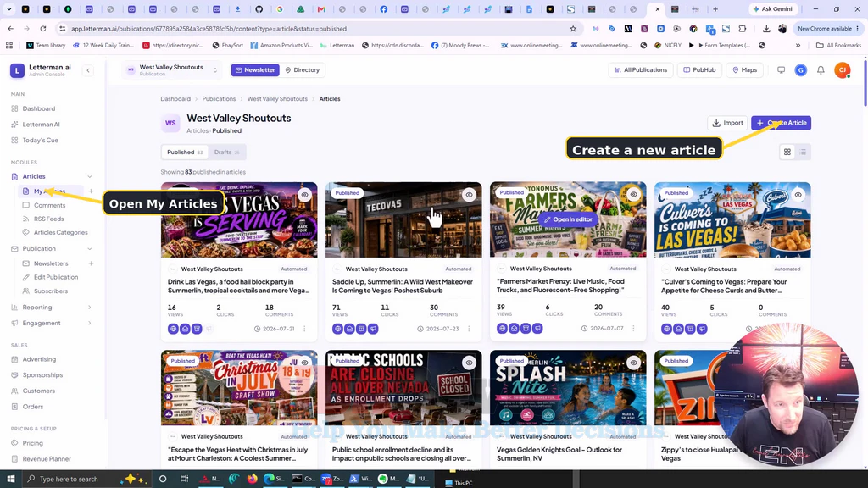Viewport: 868px width, 488px height.
Task: Select the Published tab
Action: pos(184,152)
